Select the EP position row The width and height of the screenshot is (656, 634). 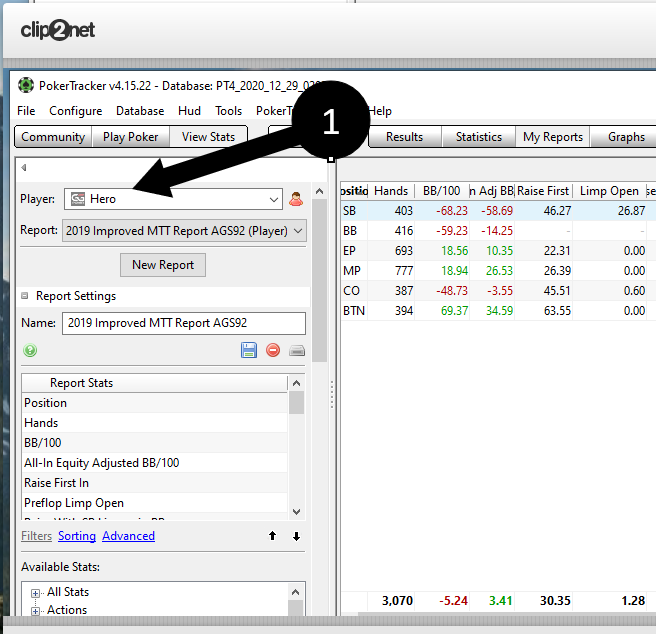498,251
